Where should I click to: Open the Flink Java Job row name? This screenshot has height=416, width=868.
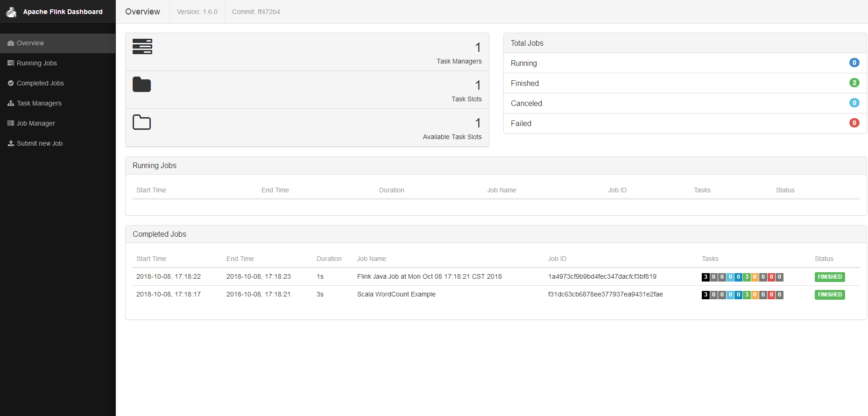point(429,276)
